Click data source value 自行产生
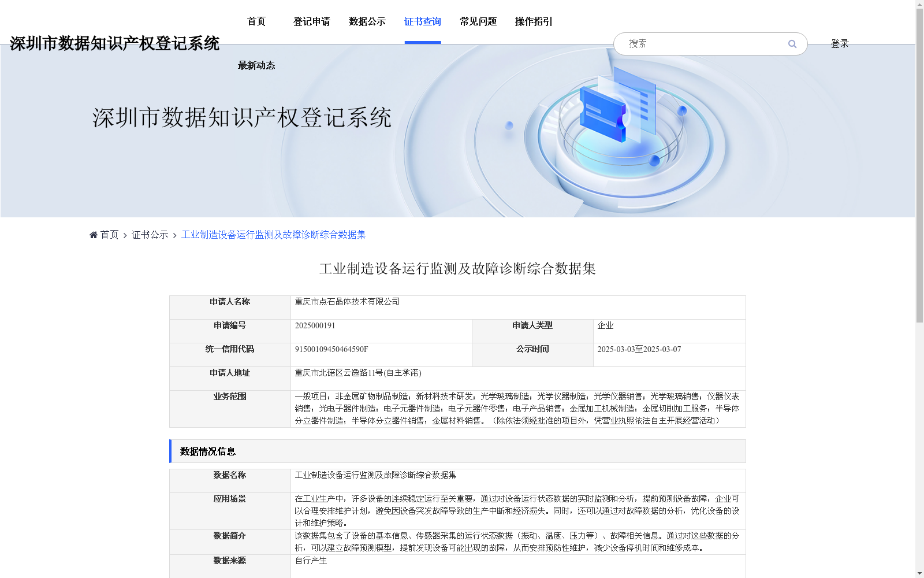The height and width of the screenshot is (578, 924). [311, 561]
